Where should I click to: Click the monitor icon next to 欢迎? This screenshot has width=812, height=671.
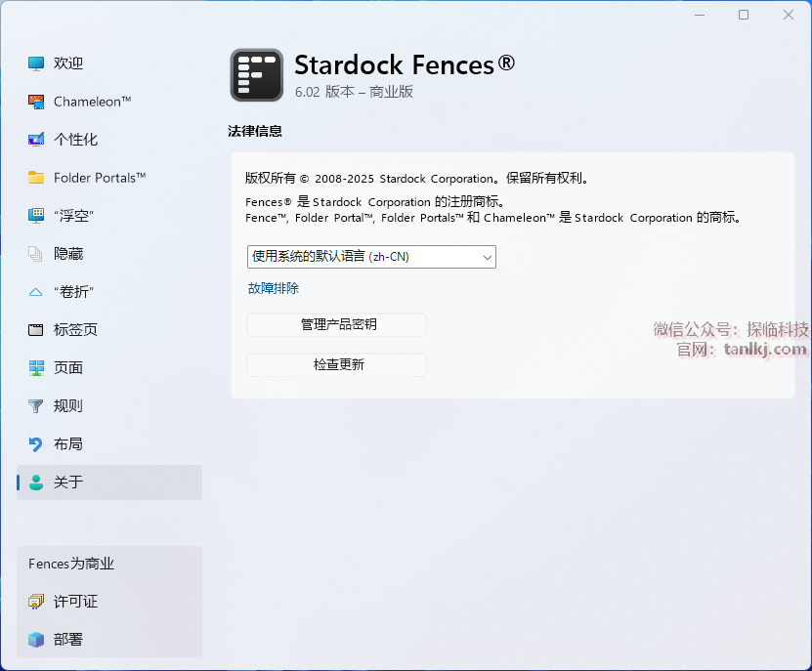[36, 63]
